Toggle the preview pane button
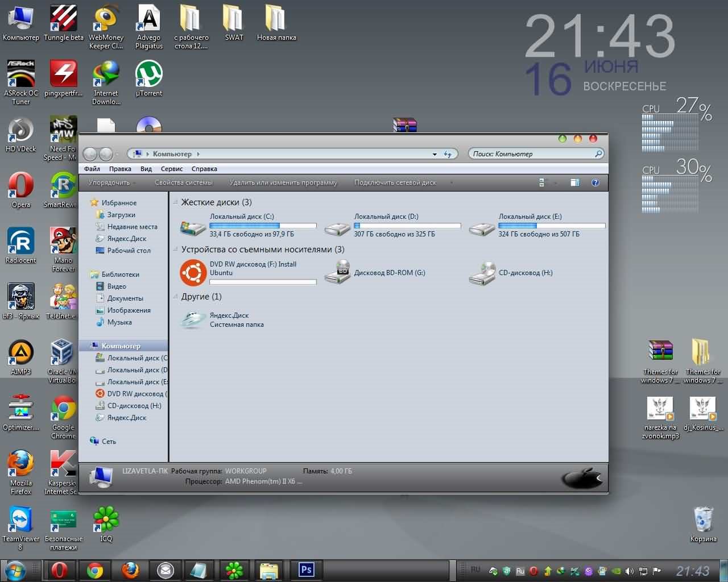 point(574,182)
